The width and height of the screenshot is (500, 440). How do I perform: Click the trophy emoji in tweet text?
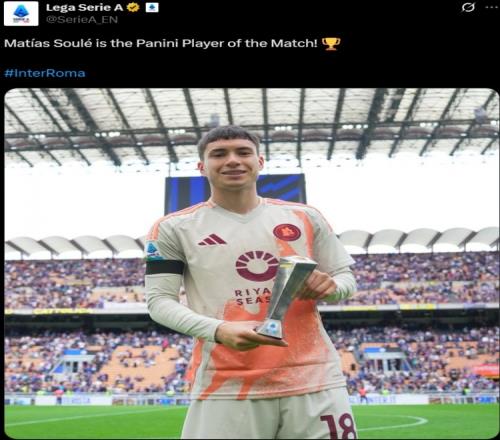click(x=331, y=44)
